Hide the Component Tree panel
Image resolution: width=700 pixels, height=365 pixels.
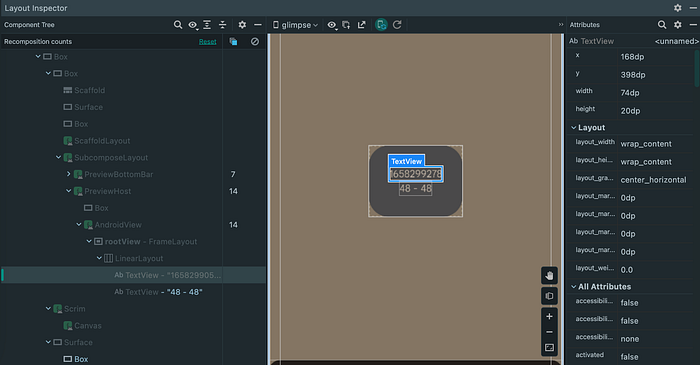tap(258, 25)
